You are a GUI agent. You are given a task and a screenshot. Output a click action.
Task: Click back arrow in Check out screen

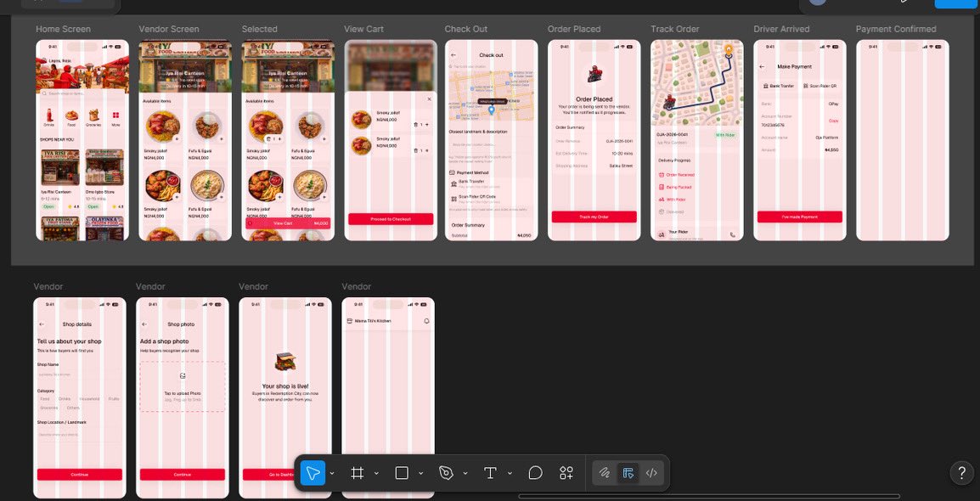453,55
